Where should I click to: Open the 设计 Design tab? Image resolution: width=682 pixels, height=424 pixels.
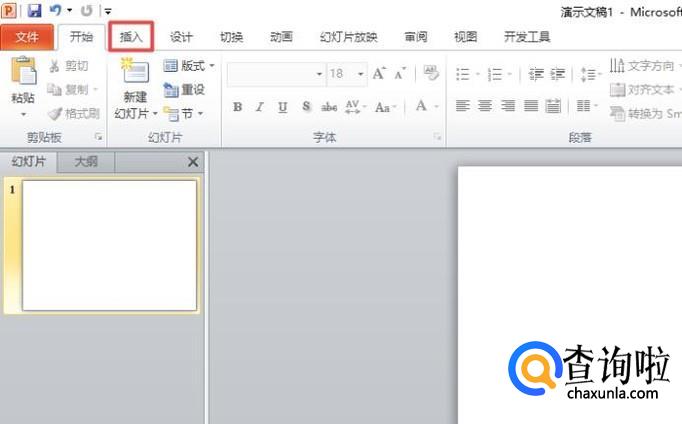[181, 37]
